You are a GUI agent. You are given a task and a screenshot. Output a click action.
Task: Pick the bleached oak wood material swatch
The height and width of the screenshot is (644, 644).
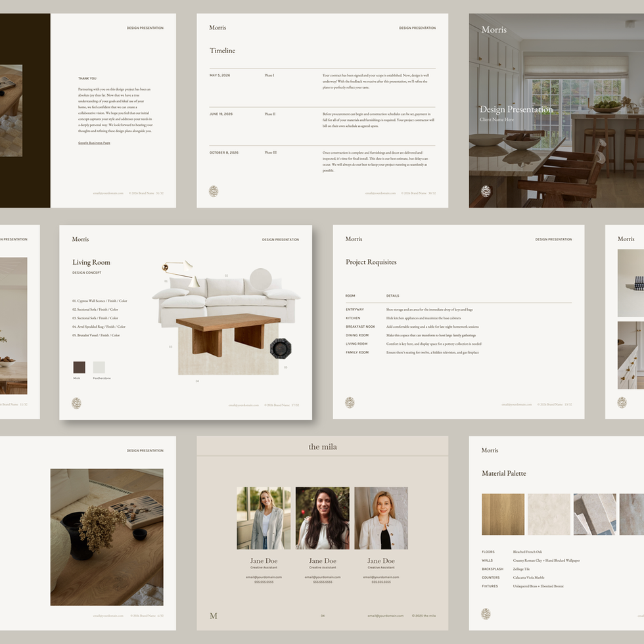[x=503, y=514]
